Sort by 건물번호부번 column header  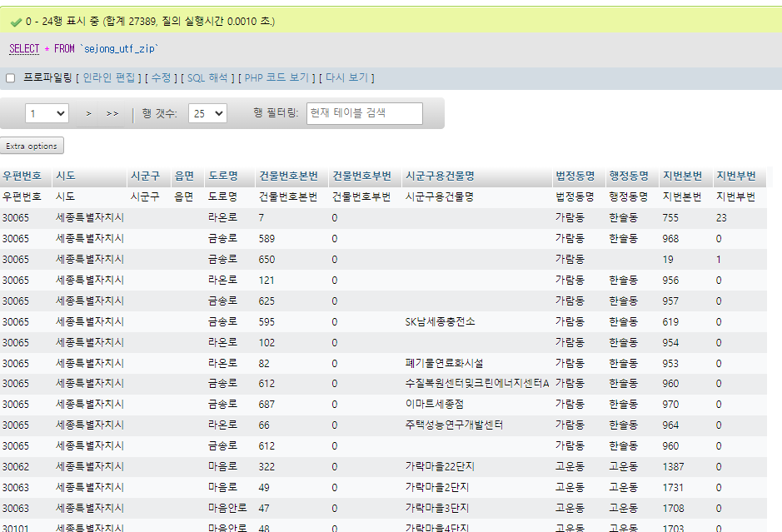(361, 176)
